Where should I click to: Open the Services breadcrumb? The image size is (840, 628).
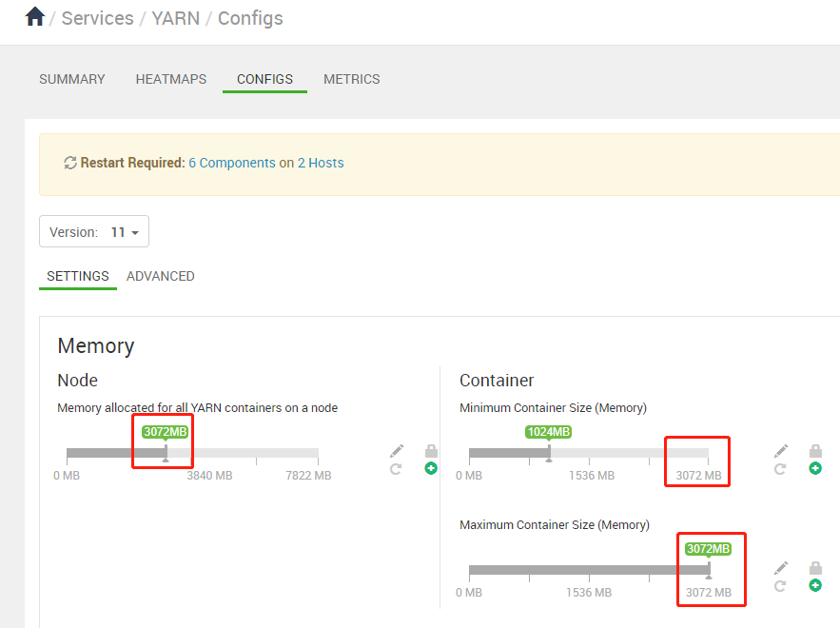(97, 18)
